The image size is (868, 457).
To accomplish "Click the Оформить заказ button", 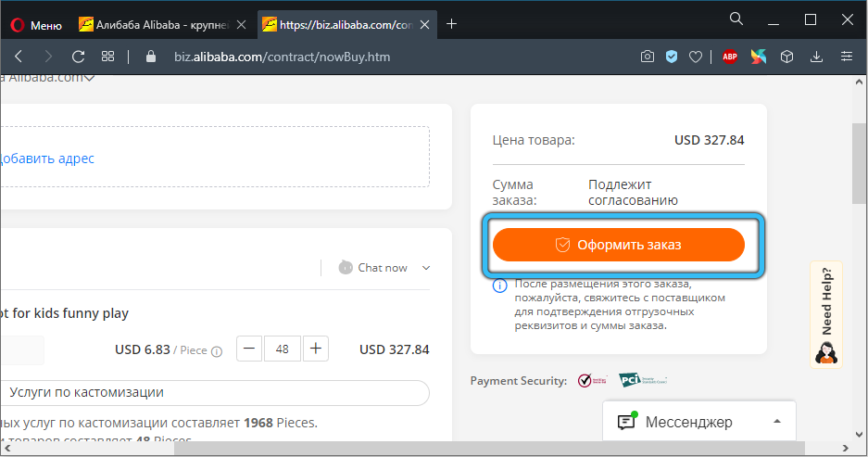I will click(619, 245).
